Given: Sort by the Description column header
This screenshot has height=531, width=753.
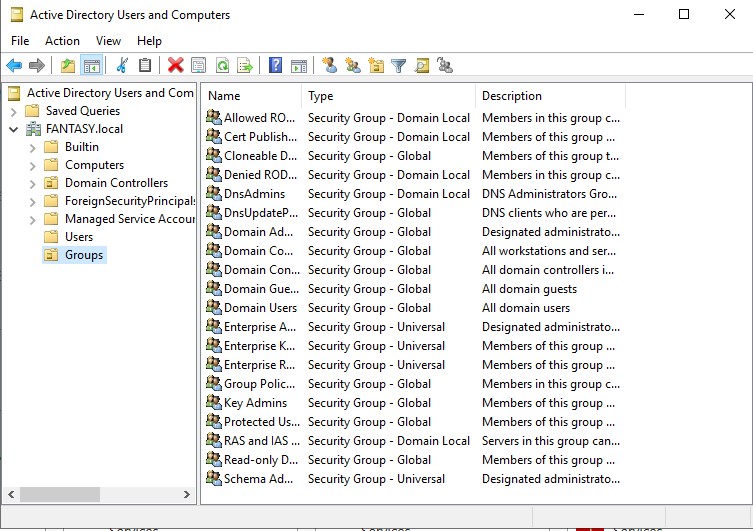Looking at the screenshot, I should (x=550, y=96).
